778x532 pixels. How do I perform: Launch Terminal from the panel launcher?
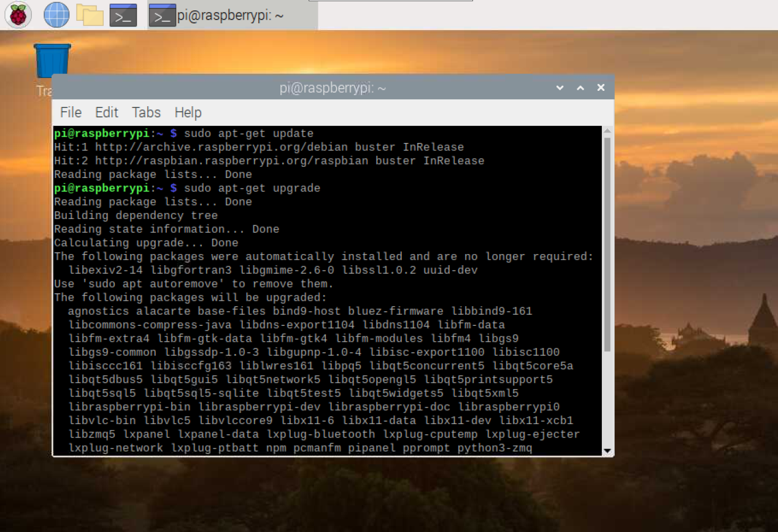pyautogui.click(x=123, y=15)
